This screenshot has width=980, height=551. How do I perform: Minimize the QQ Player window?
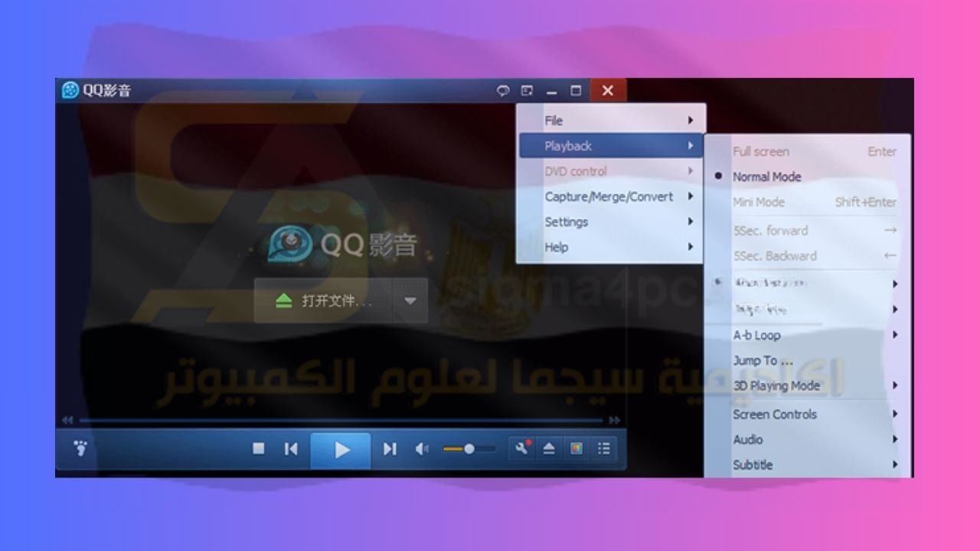pyautogui.click(x=551, y=90)
